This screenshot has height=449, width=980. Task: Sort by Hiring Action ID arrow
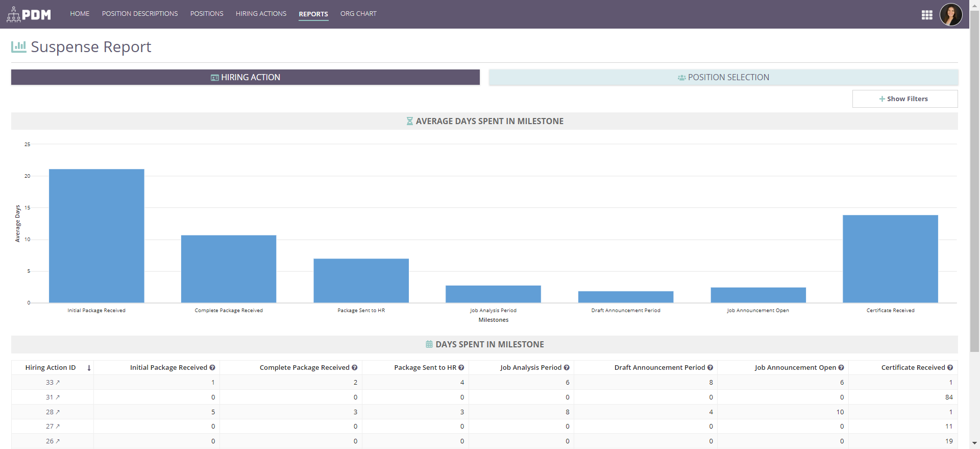pyautogui.click(x=89, y=368)
